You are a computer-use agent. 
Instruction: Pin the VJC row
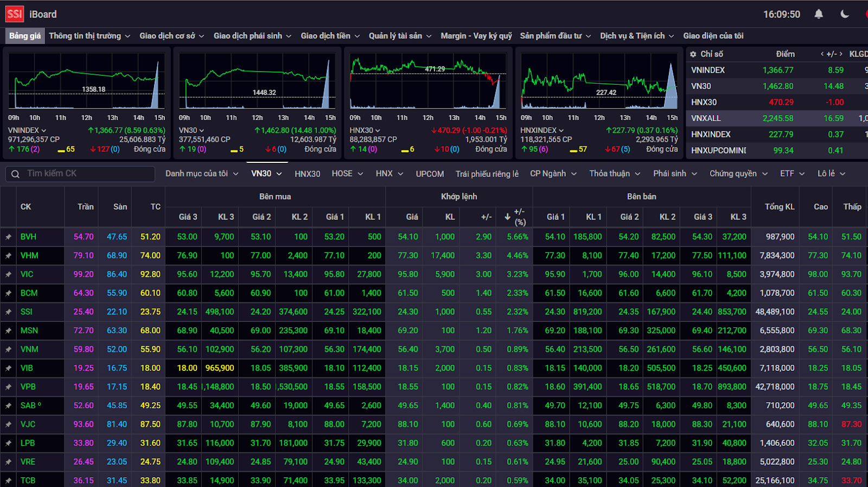click(8, 425)
